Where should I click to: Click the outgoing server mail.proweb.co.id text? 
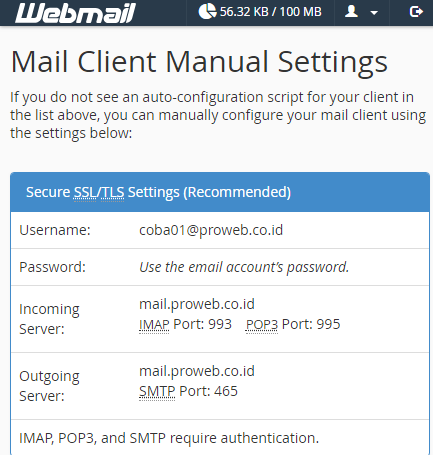click(x=197, y=371)
